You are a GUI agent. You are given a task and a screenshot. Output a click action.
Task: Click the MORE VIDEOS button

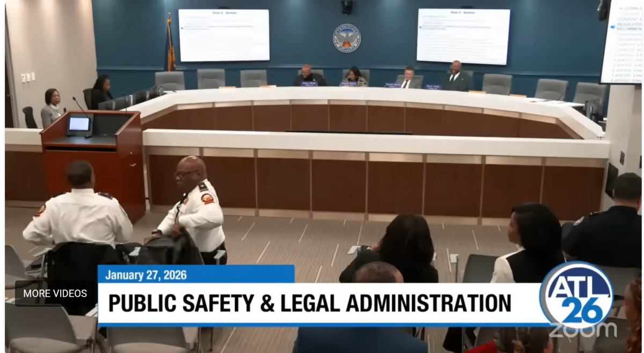pyautogui.click(x=55, y=293)
